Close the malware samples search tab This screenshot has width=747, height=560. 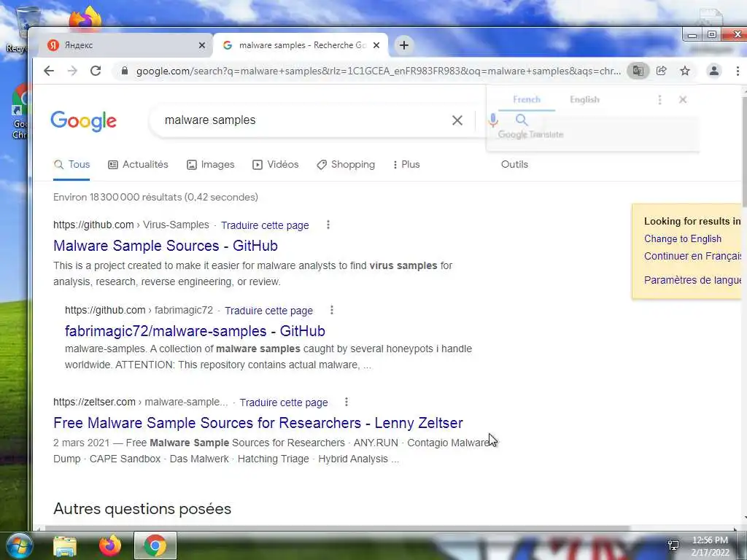click(376, 45)
